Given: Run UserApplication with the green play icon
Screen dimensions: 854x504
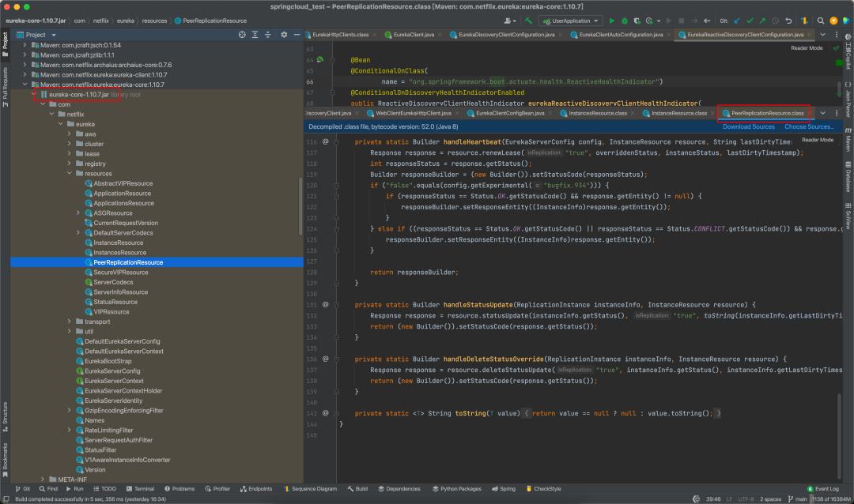Looking at the screenshot, I should click(x=611, y=21).
